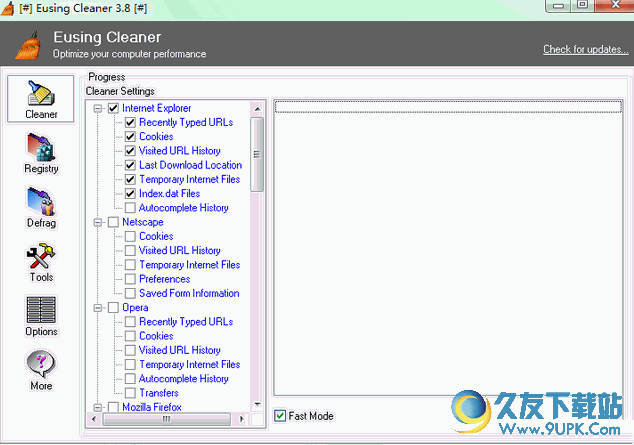The image size is (634, 445).
Task: Check the Netscape group checkbox
Action: pos(113,222)
